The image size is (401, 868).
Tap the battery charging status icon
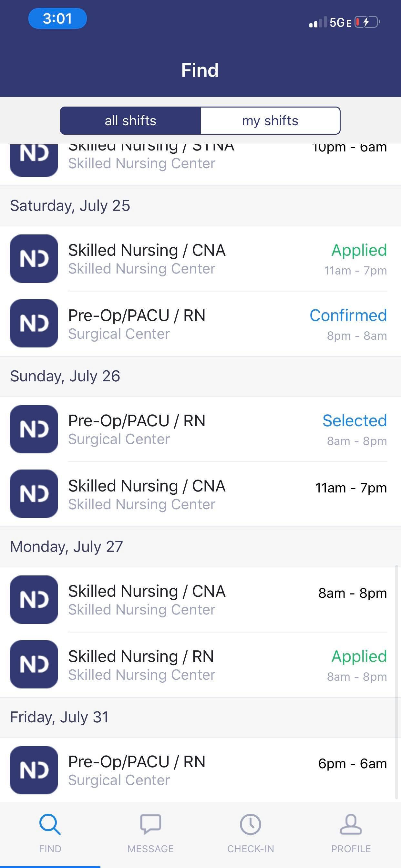click(x=367, y=22)
